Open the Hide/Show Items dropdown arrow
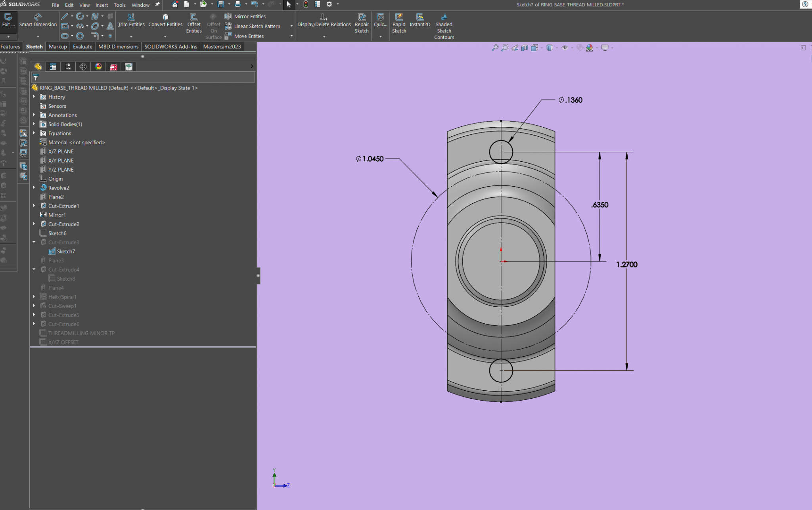This screenshot has width=812, height=510. (572, 48)
